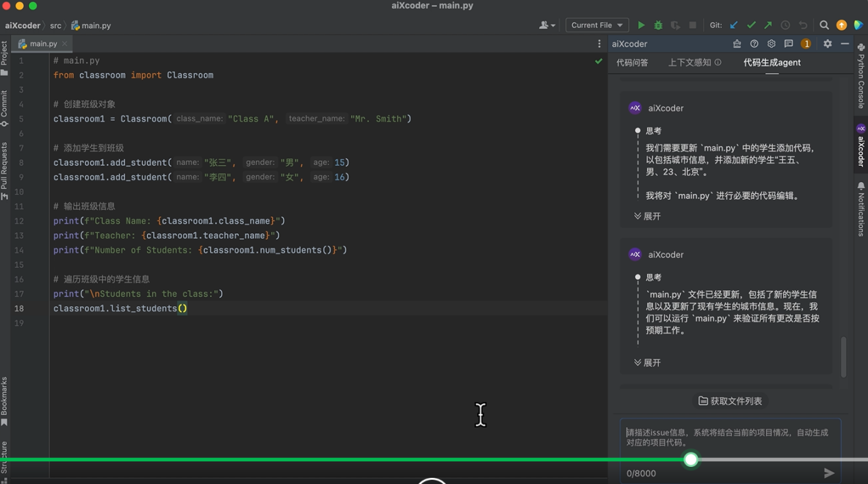The height and width of the screenshot is (484, 868).
Task: Open aiXcoder panel gear options
Action: tap(828, 44)
